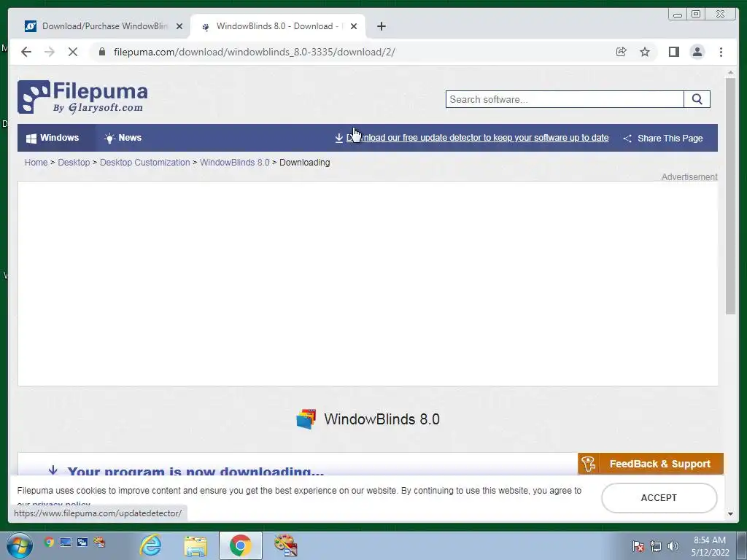Image resolution: width=747 pixels, height=560 pixels.
Task: Open the Windows menu item
Action: point(53,138)
